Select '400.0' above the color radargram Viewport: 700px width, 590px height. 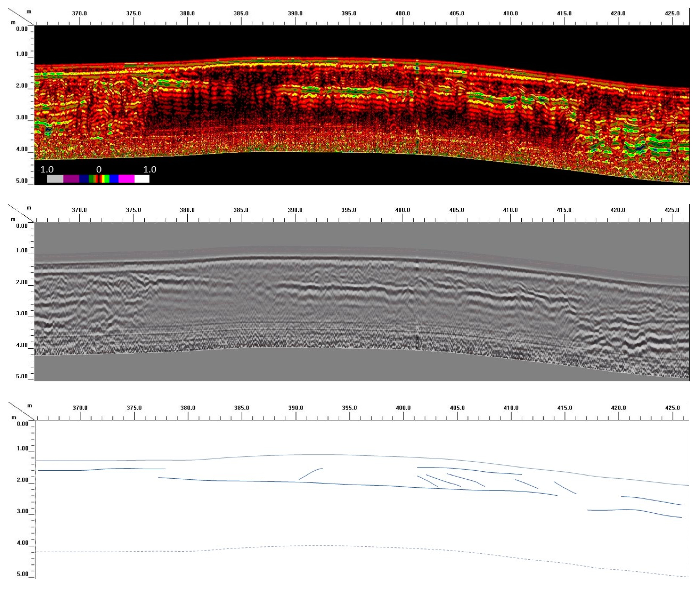coord(403,13)
